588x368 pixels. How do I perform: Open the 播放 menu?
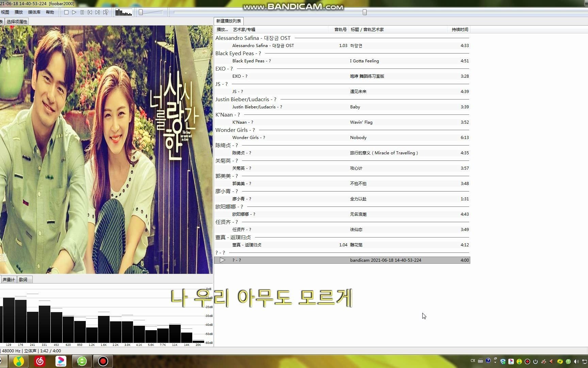19,12
